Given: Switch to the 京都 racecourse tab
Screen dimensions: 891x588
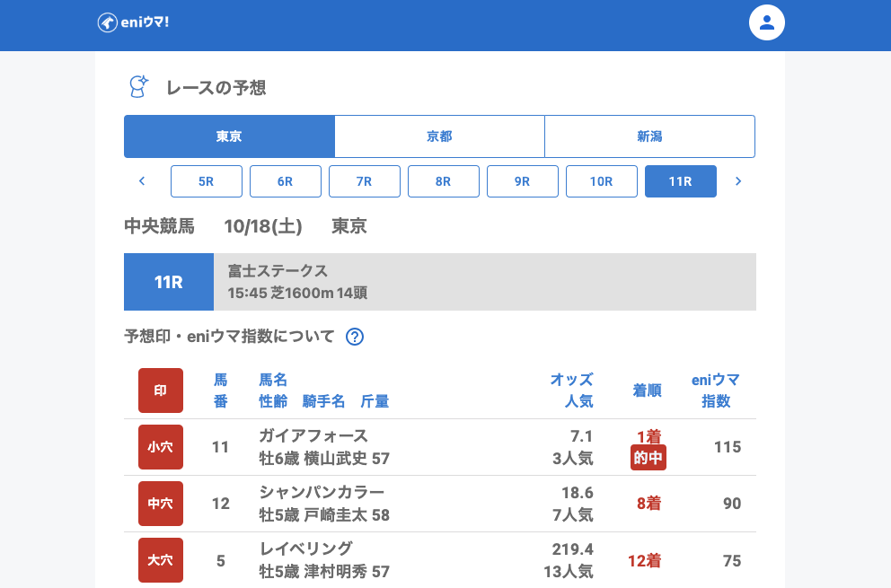Looking at the screenshot, I should 439,136.
